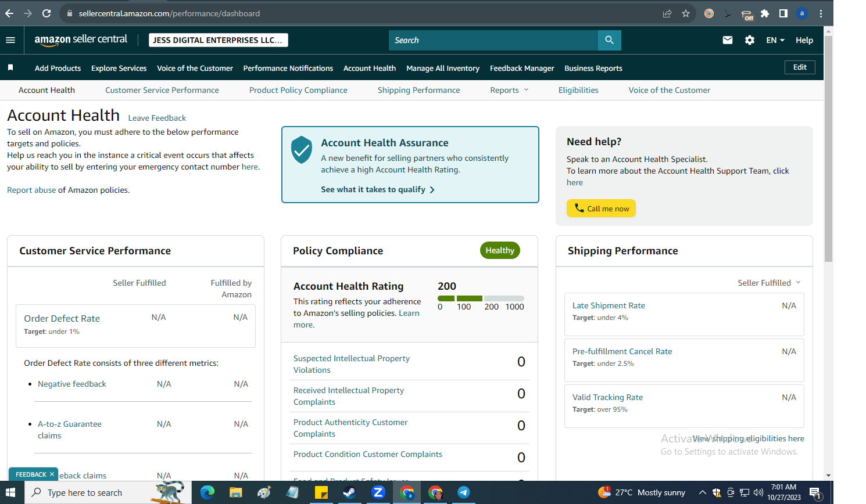This screenshot has height=504, width=866.
Task: Open Steam from the taskbar
Action: click(349, 492)
